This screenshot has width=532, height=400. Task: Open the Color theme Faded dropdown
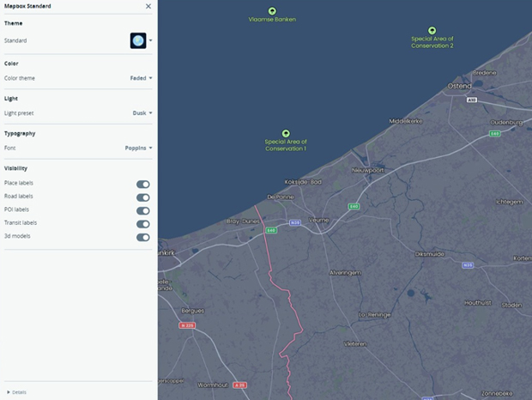[x=141, y=78]
